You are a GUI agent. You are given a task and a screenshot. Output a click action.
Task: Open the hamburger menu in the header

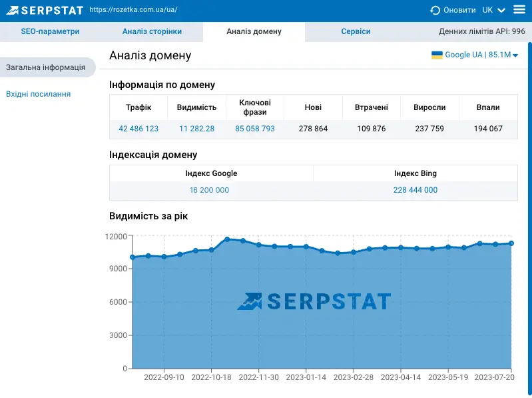[519, 10]
